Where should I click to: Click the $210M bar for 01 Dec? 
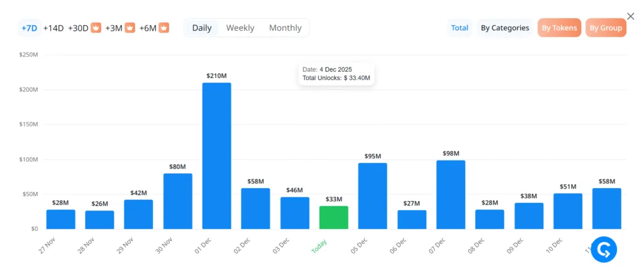[x=216, y=156]
